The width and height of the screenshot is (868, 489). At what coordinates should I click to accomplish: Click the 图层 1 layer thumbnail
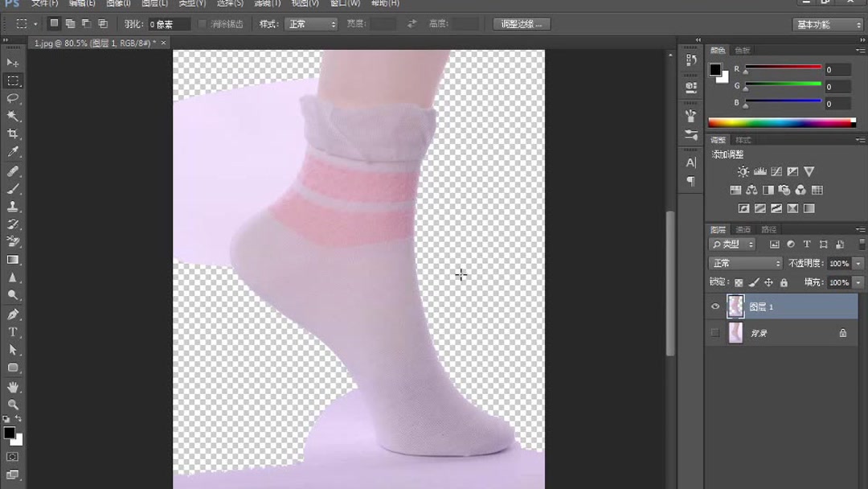[x=735, y=306]
